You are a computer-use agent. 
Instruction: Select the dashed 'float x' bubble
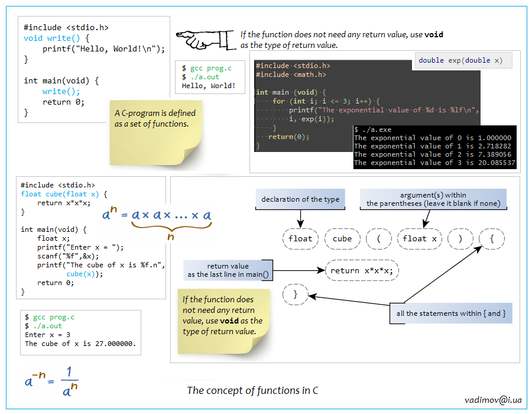pos(419,239)
